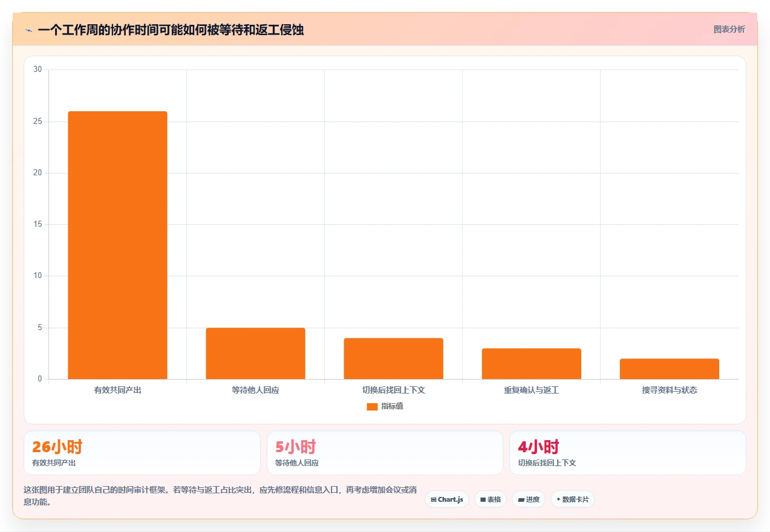Viewport: 770px width, 532px height.
Task: Click the 切换后找回上下文 axis label
Action: pos(393,390)
